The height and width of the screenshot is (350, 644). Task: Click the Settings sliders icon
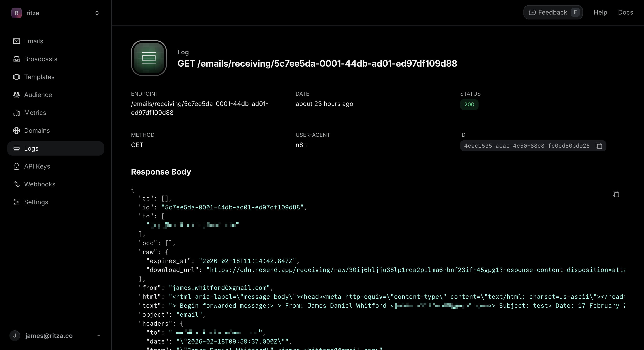[17, 202]
